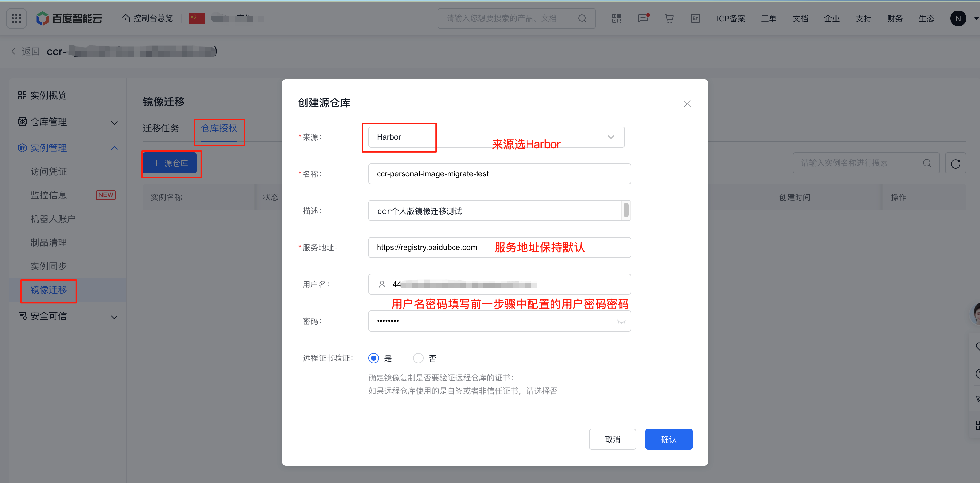The height and width of the screenshot is (483, 980).
Task: Click the 服务地址 input field
Action: tap(500, 247)
